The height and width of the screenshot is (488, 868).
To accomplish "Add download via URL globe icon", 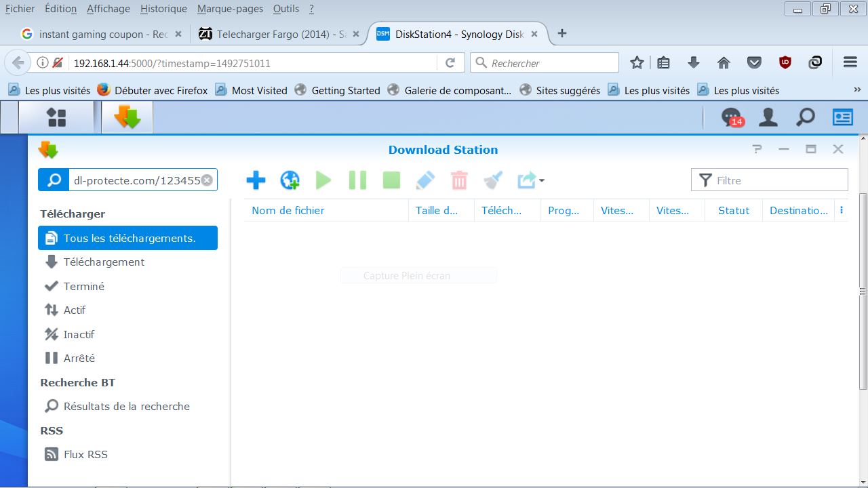I will point(290,180).
